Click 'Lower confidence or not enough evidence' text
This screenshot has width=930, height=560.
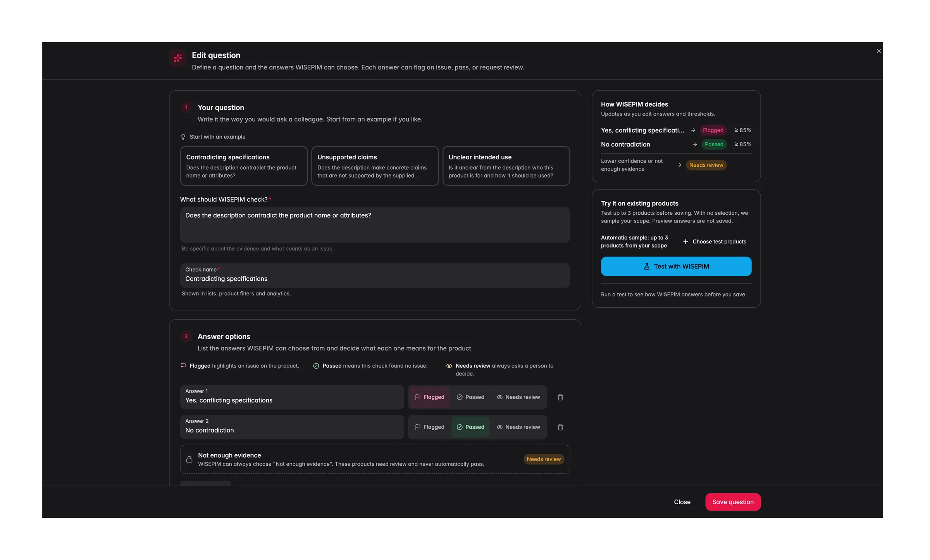tap(632, 165)
